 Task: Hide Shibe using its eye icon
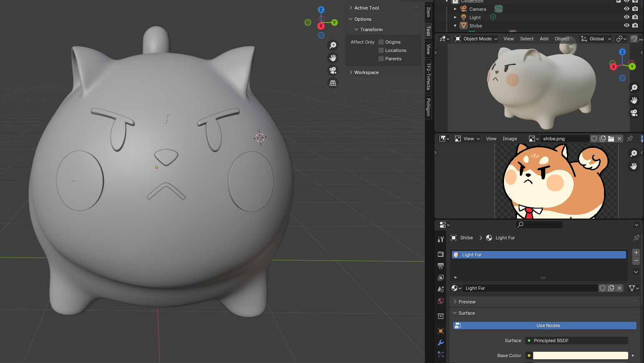[627, 25]
